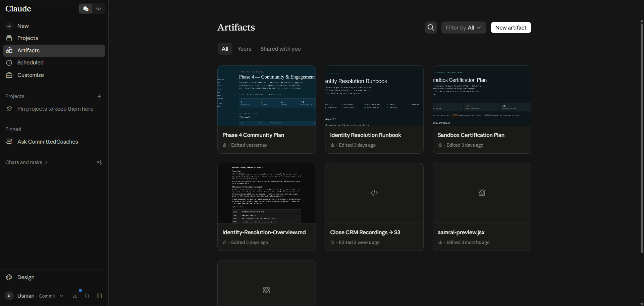This screenshot has height=306, width=644.
Task: Open chat filter settings icon
Action: [99, 162]
